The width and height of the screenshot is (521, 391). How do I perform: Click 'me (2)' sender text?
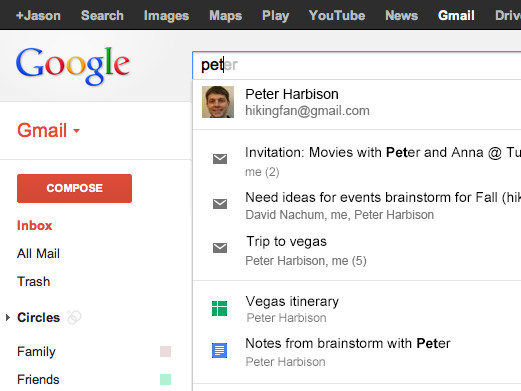pyautogui.click(x=262, y=172)
